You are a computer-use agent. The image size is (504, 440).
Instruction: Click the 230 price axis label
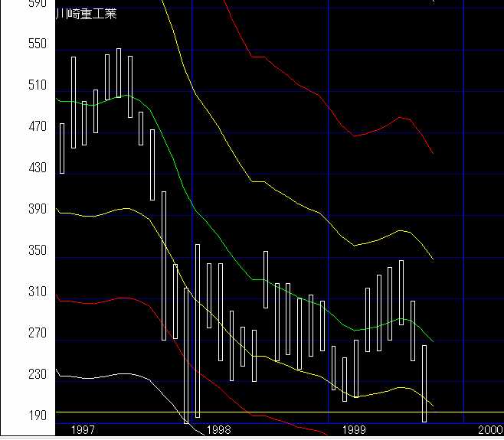pos(37,375)
